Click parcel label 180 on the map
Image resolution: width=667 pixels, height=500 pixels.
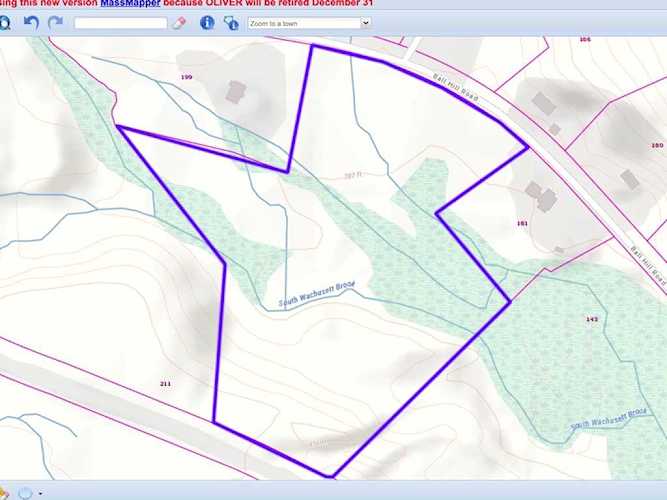click(657, 146)
